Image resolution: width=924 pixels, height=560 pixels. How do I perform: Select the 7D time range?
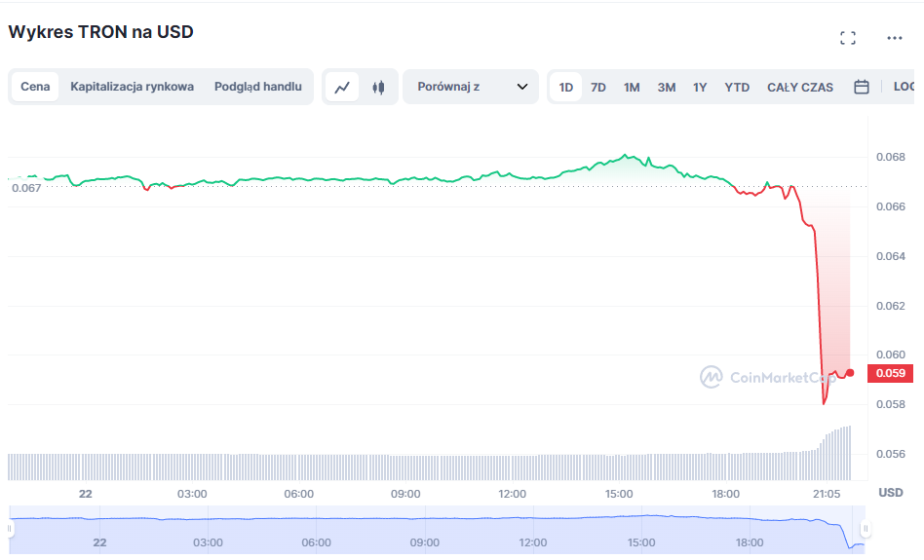598,87
